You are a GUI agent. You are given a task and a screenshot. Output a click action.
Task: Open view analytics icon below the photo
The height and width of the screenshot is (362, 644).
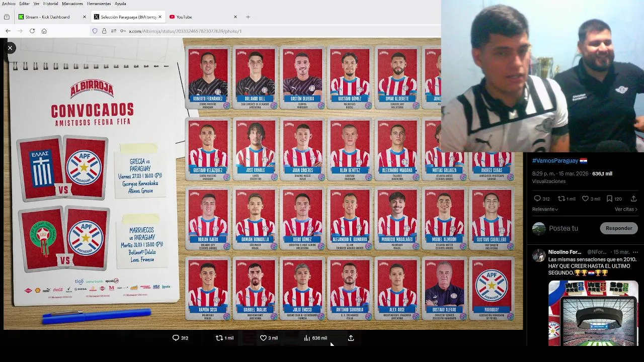307,338
